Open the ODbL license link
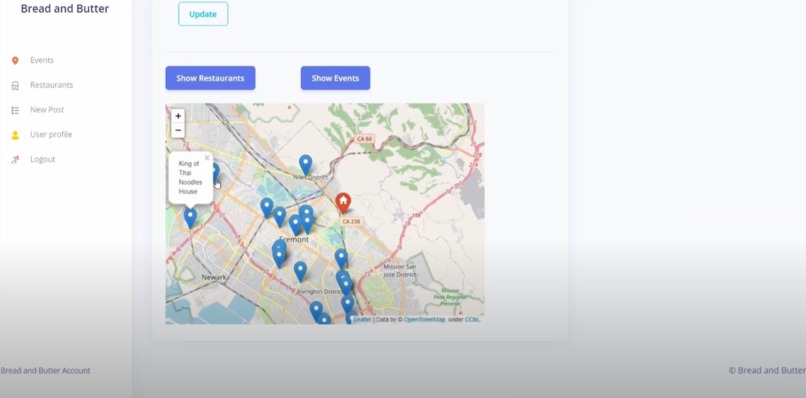This screenshot has height=398, width=806. click(472, 319)
